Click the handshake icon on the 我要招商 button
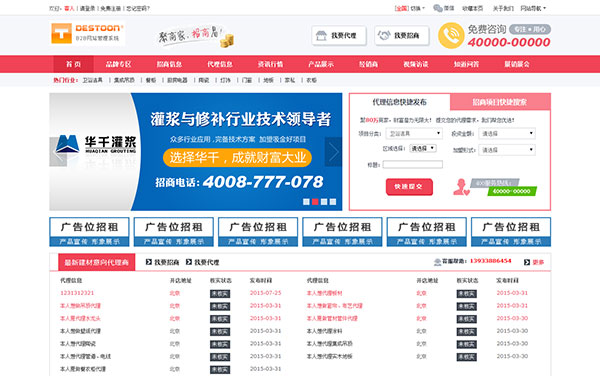The image size is (600, 376). (x=384, y=36)
